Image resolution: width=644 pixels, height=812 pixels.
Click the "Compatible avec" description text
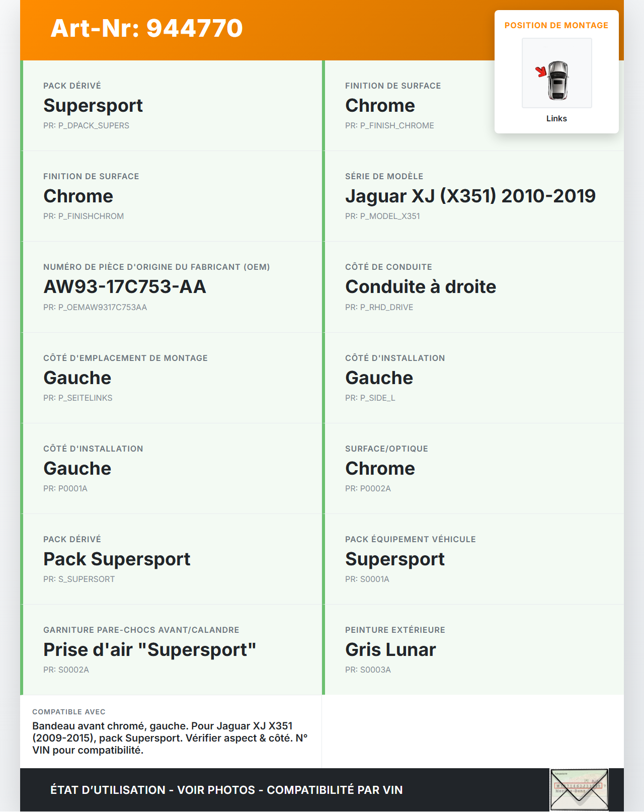tap(170, 738)
